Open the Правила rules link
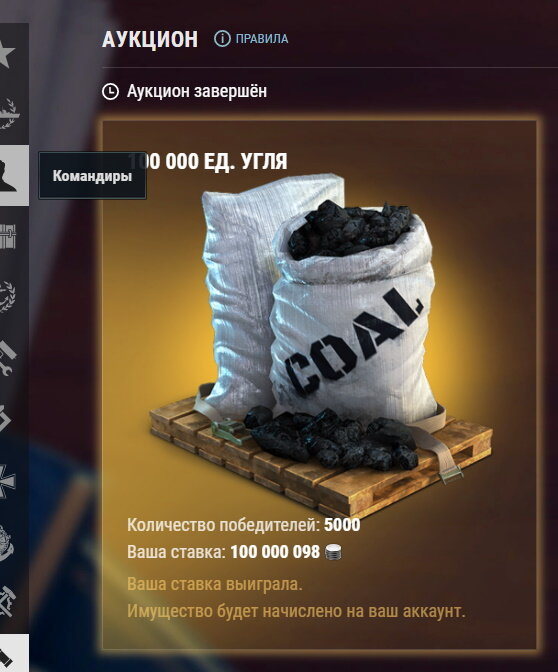558x672 pixels. (262, 39)
